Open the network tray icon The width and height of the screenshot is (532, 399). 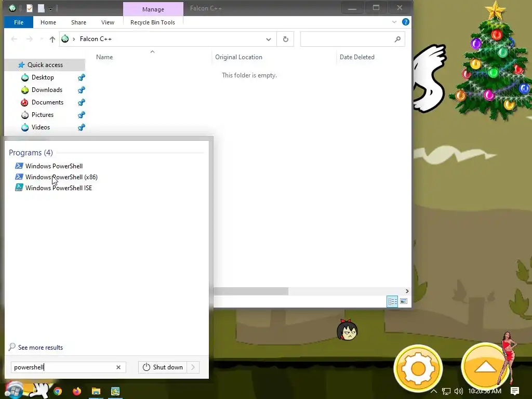click(446, 392)
